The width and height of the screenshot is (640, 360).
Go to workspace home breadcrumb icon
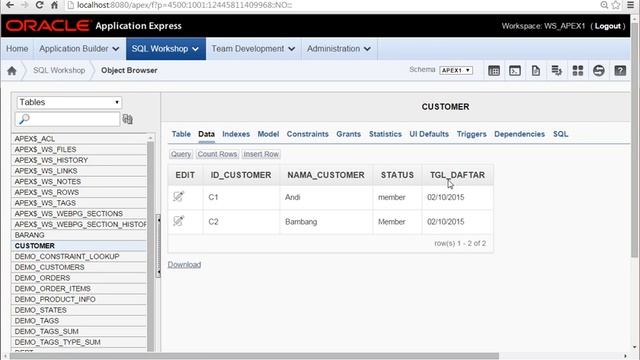coord(12,71)
